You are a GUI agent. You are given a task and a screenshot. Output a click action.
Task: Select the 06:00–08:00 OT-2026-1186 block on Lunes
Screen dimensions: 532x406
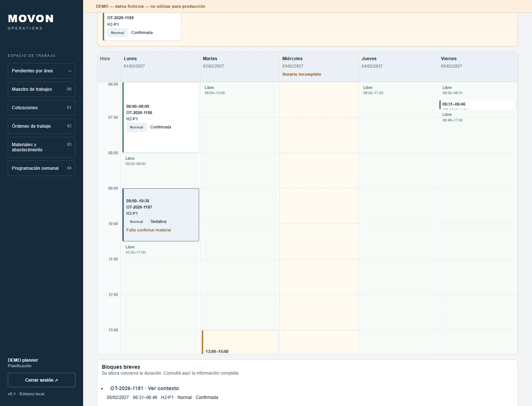pos(161,117)
